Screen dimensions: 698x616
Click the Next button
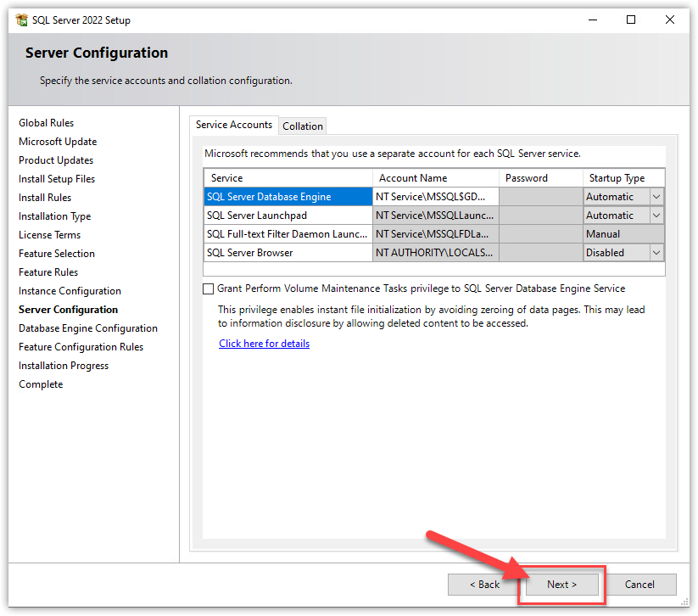point(561,585)
